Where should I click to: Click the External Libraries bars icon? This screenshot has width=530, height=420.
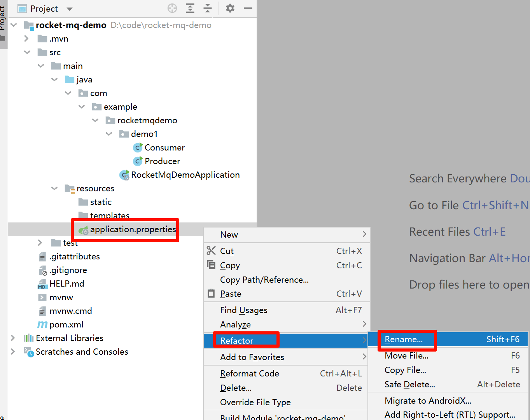tap(28, 338)
